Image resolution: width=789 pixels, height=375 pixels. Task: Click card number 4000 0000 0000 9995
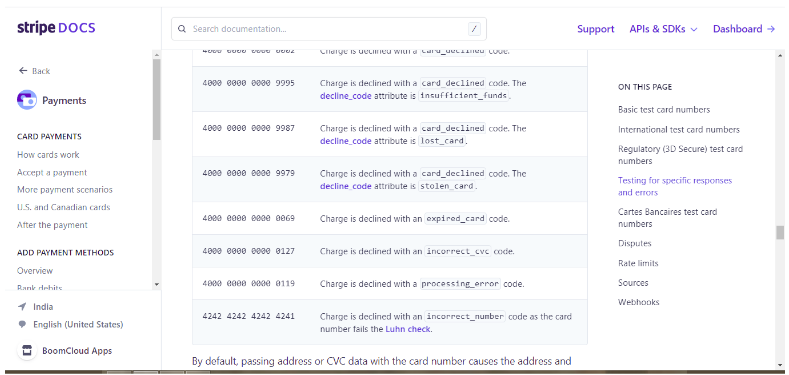tap(248, 83)
